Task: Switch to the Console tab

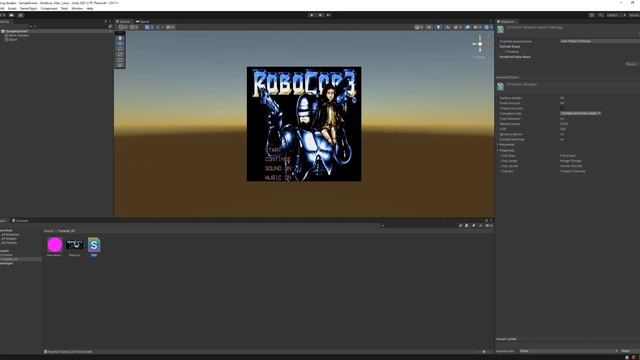Action: 20,220
